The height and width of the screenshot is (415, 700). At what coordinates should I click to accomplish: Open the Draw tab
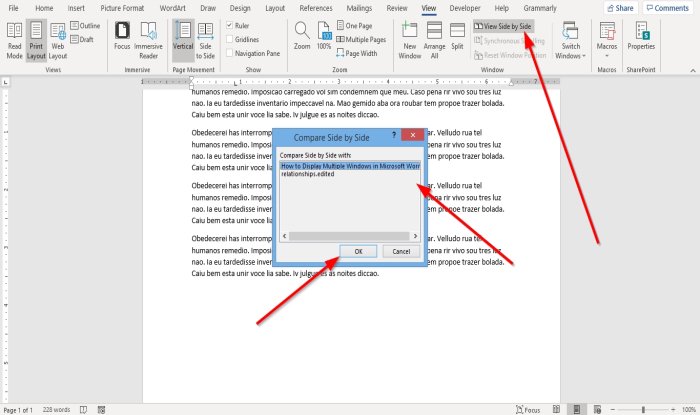tap(208, 8)
